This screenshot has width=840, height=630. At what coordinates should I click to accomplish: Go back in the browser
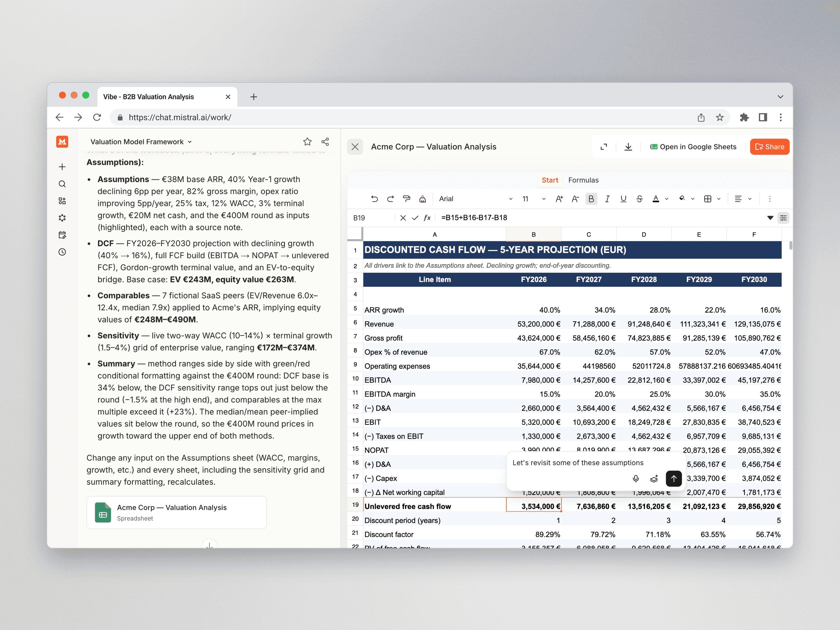(60, 117)
